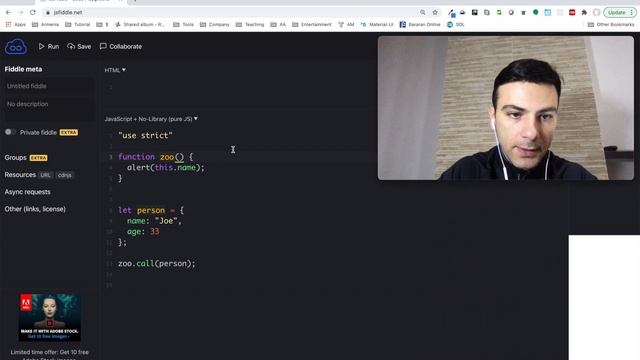
Task: Open the Async requests section
Action: click(28, 192)
